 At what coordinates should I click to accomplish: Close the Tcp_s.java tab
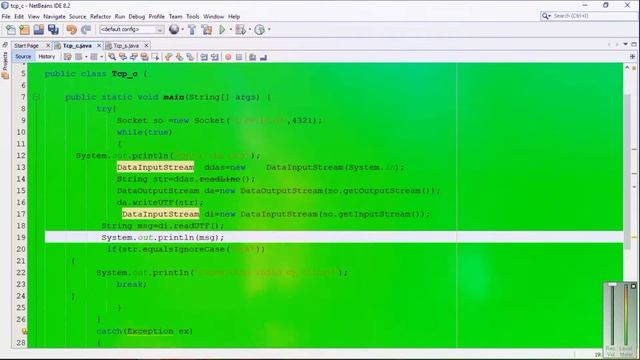point(146,45)
